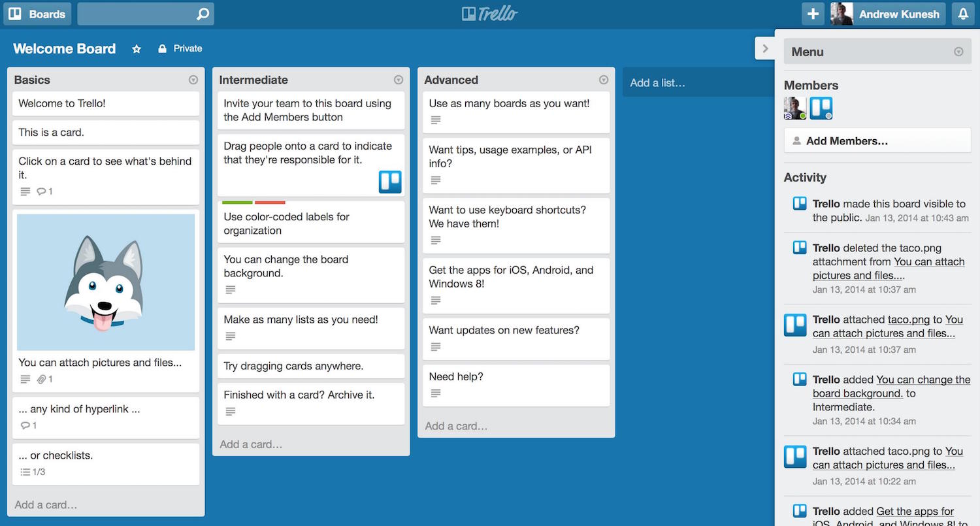This screenshot has height=526, width=980.
Task: Click the Activity section heading
Action: 805,177
